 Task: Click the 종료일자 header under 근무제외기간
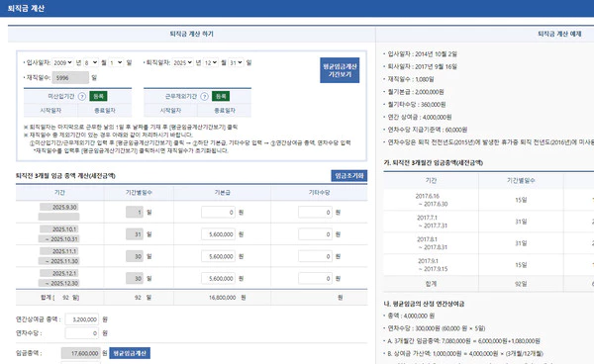coord(225,111)
